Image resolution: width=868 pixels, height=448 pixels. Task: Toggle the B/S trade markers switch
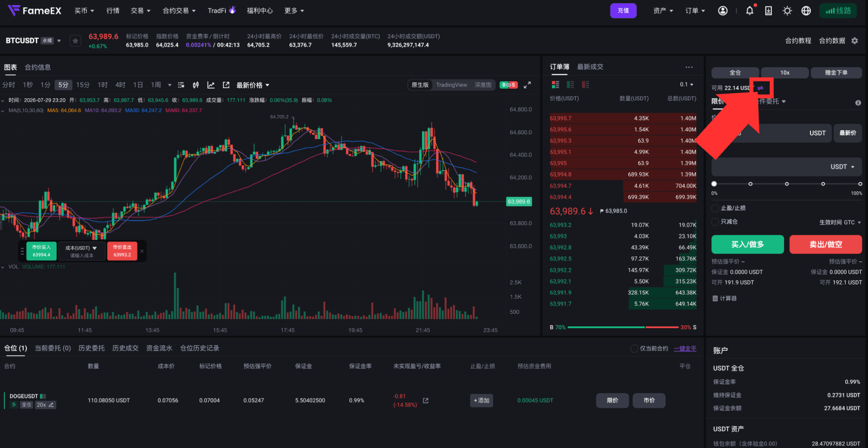(x=509, y=85)
